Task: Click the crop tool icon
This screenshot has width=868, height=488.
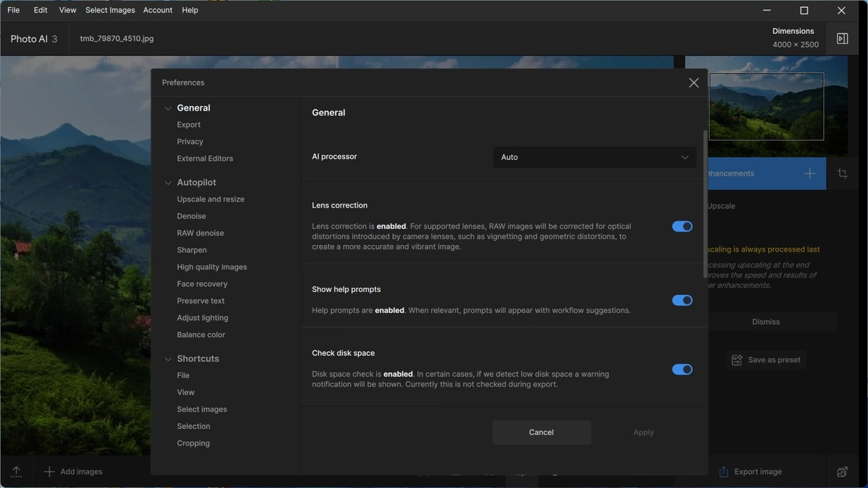Action: click(842, 174)
